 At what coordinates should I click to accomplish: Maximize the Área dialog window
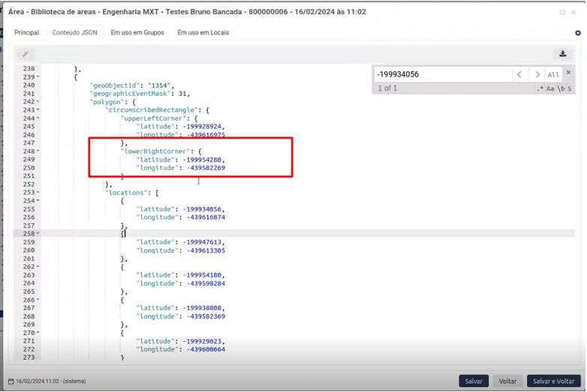tap(562, 12)
